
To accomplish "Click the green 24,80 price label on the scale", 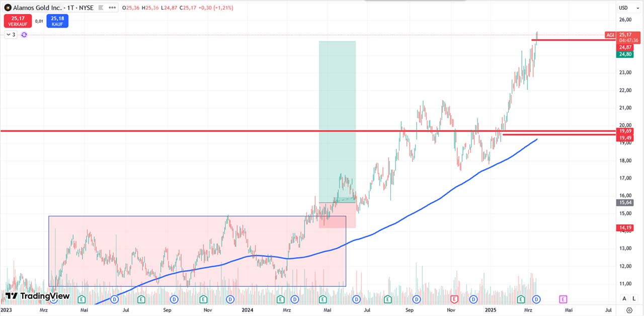I will pos(625,54).
